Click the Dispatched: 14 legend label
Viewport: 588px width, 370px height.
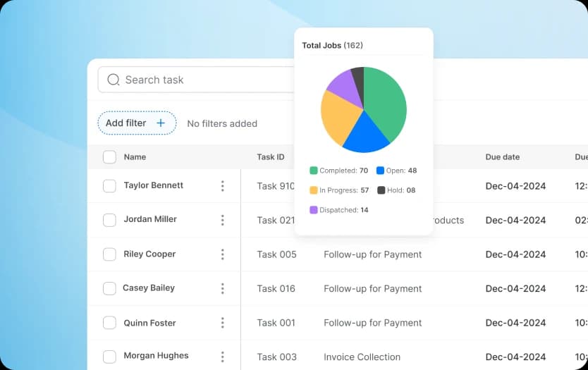point(343,210)
